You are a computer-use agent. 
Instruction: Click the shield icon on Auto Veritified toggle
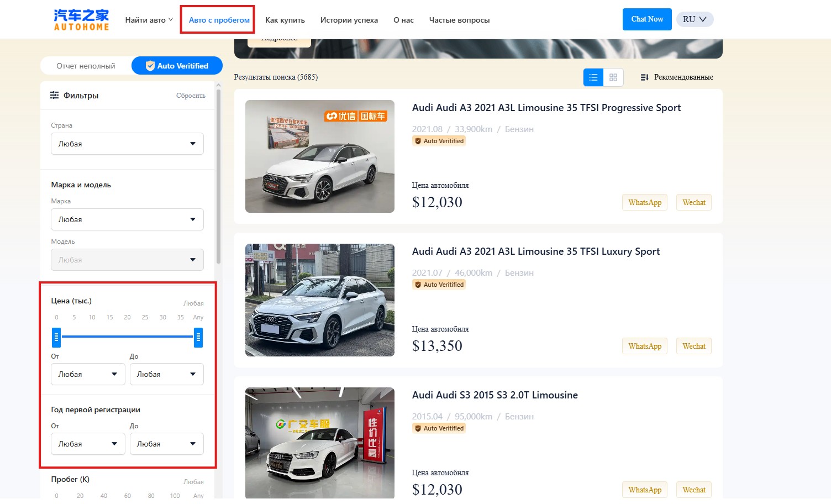coord(150,66)
